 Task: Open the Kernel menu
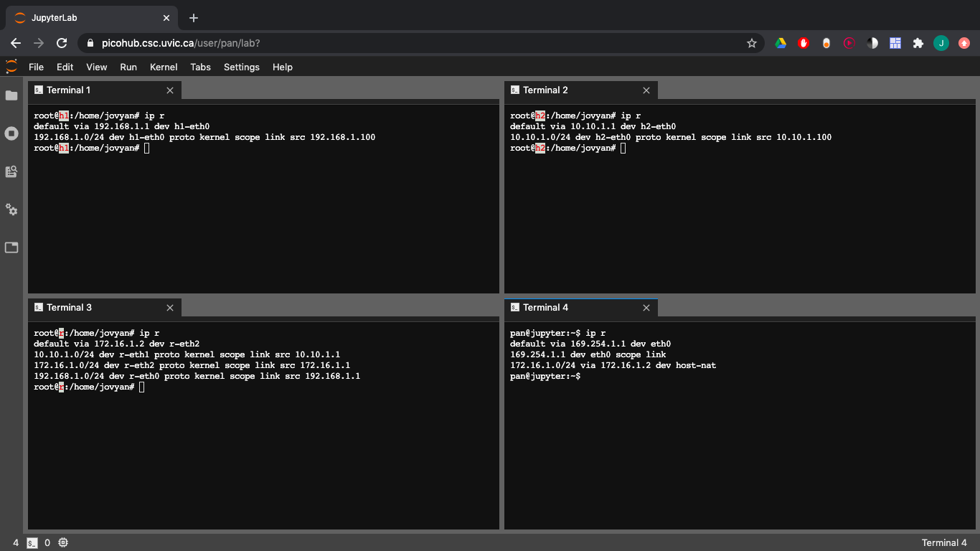tap(164, 67)
